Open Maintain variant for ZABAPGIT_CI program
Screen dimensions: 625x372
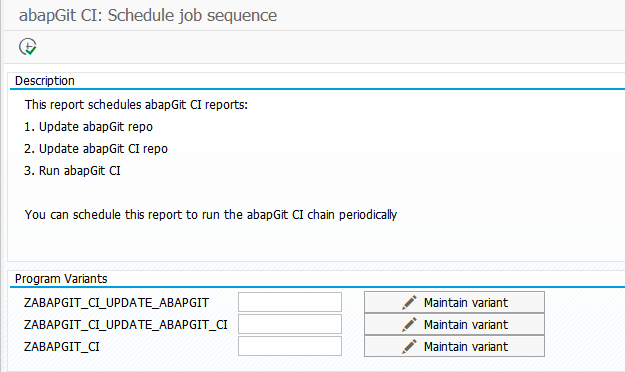tap(454, 346)
